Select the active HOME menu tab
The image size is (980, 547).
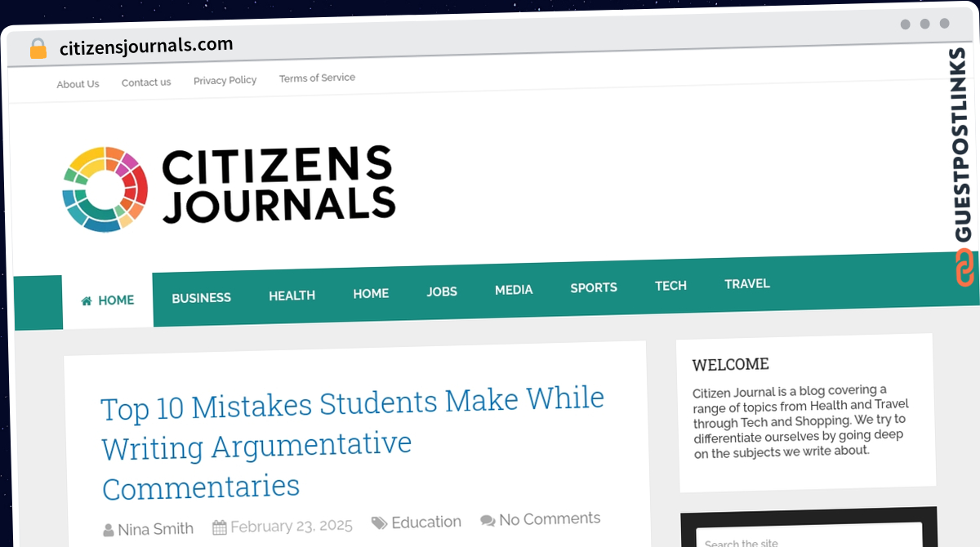coord(108,300)
